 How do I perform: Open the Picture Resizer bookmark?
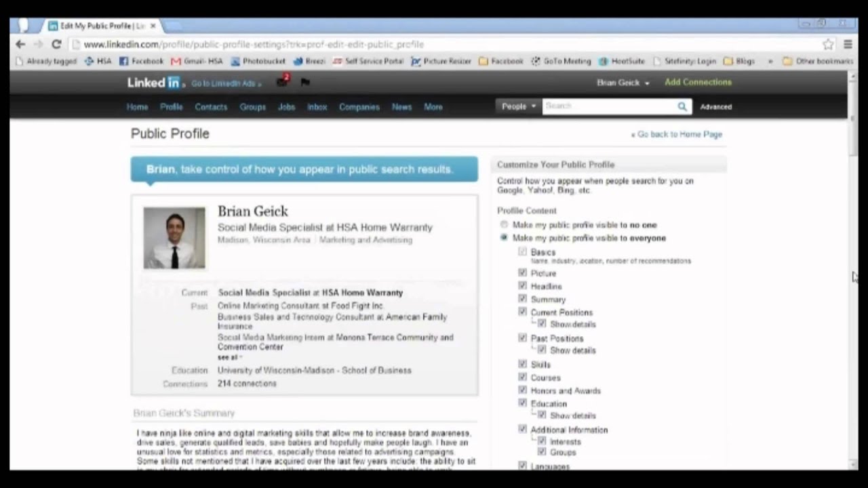pos(441,61)
